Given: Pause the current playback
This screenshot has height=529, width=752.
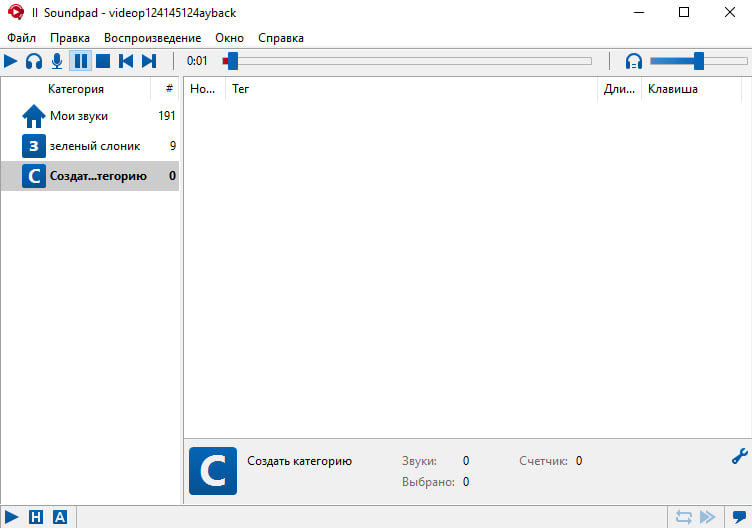Looking at the screenshot, I should point(81,61).
